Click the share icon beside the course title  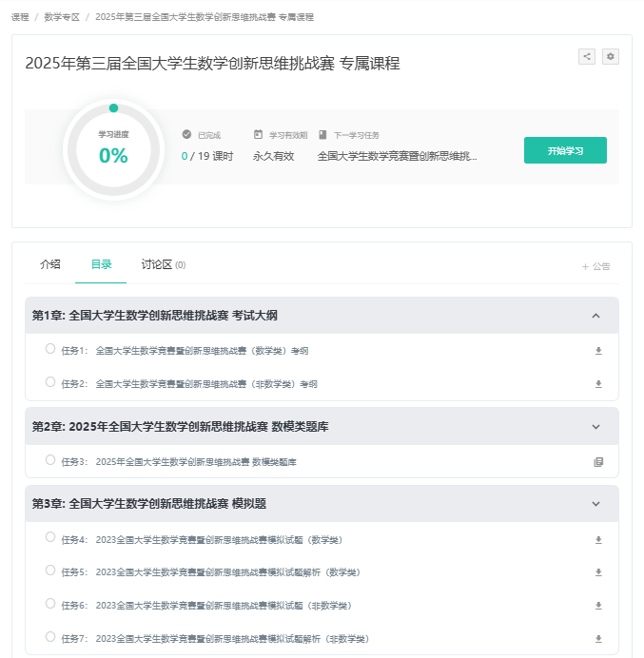coord(587,57)
